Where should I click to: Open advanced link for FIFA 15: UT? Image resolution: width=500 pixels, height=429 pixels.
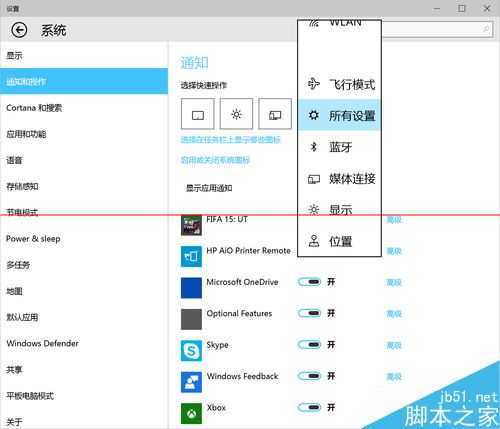[x=394, y=220]
